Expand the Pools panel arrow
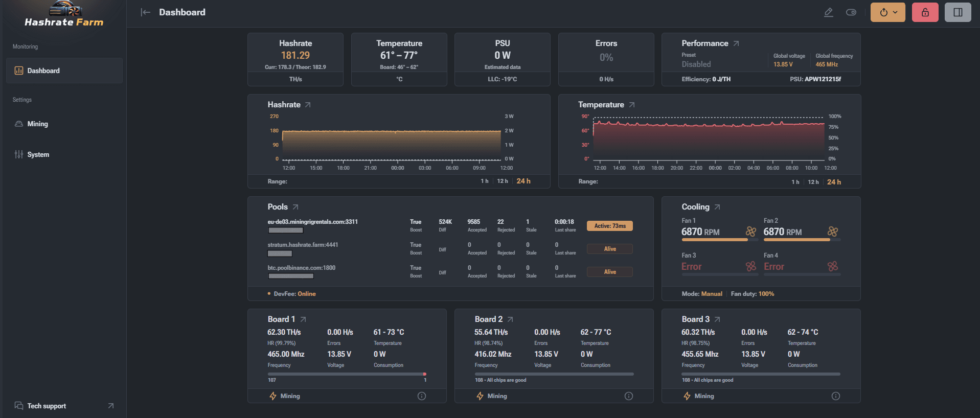Viewport: 980px width, 418px height. [295, 207]
